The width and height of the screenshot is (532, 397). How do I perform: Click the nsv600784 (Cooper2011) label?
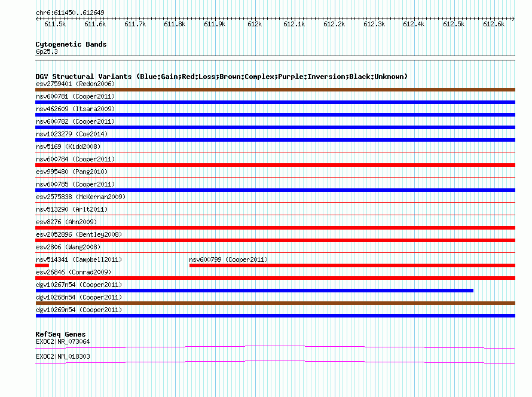[75, 159]
